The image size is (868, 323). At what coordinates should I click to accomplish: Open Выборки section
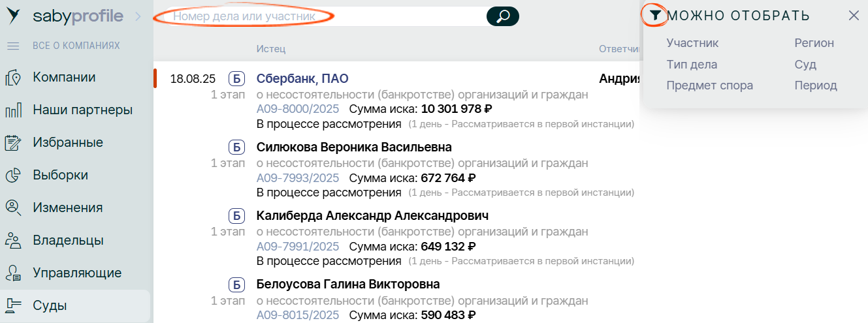(60, 176)
